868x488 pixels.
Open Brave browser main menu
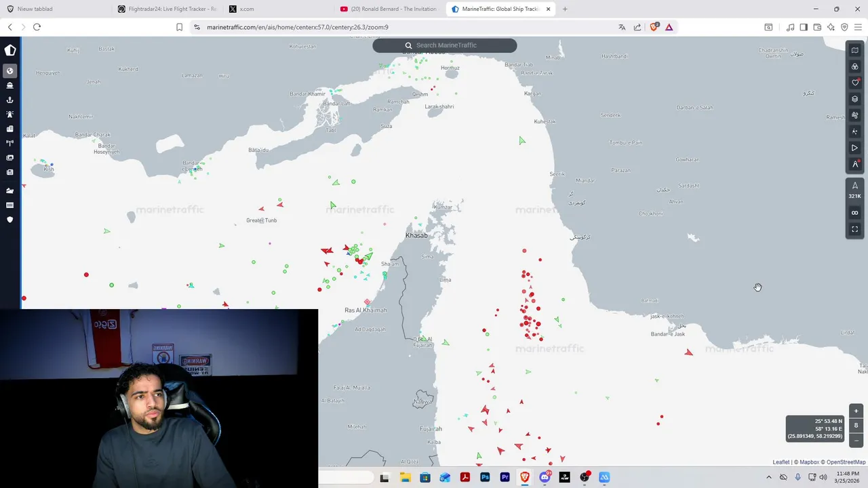pos(858,27)
